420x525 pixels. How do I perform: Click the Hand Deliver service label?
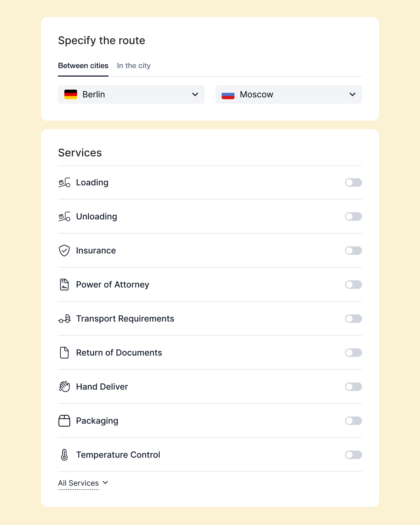102,387
